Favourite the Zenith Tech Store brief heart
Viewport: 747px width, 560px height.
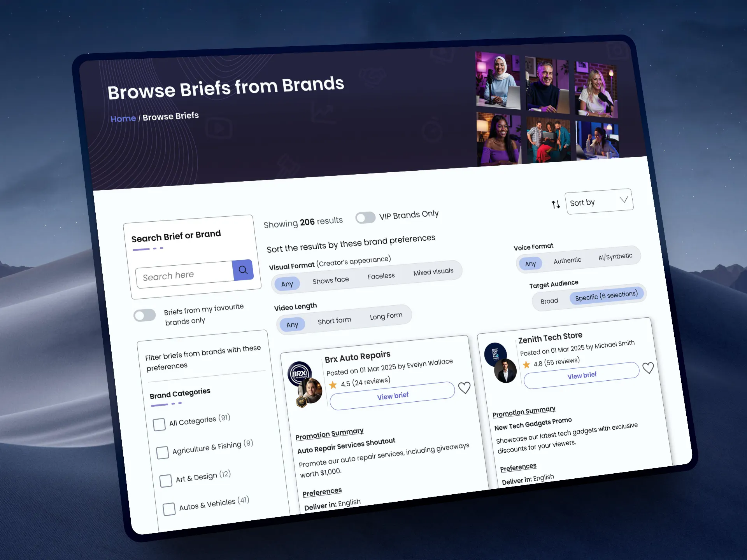point(648,368)
